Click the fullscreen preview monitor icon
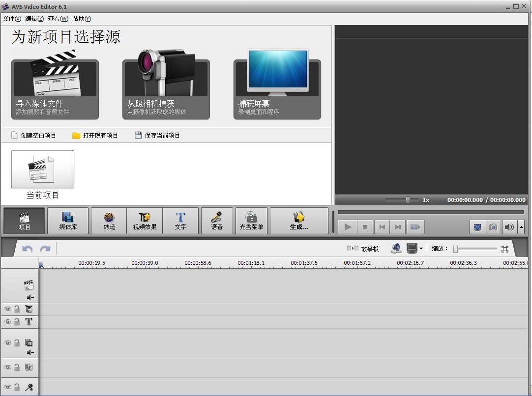The image size is (532, 396). (x=477, y=227)
